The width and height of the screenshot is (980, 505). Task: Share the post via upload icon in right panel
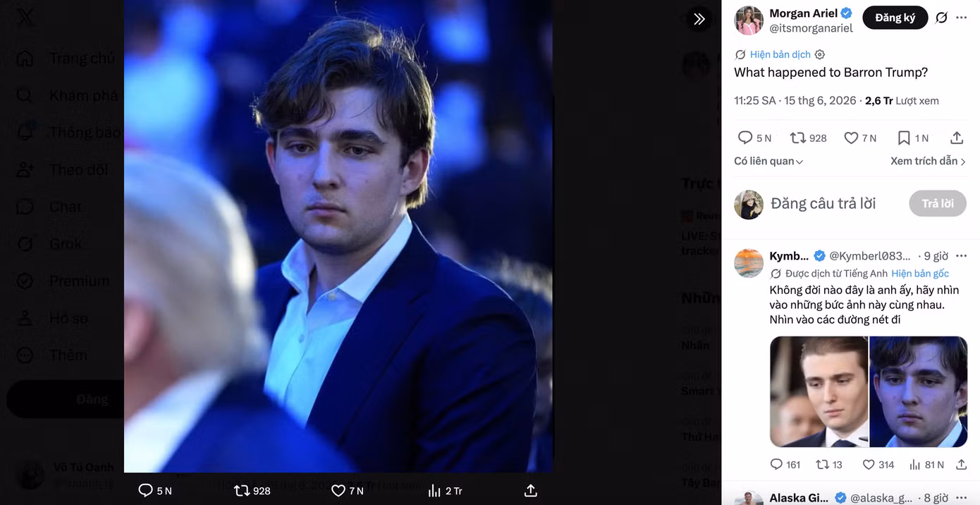[957, 138]
